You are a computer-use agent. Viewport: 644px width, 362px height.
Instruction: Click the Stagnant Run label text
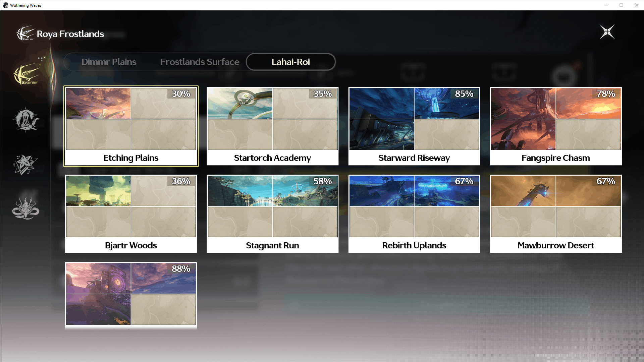[272, 245]
